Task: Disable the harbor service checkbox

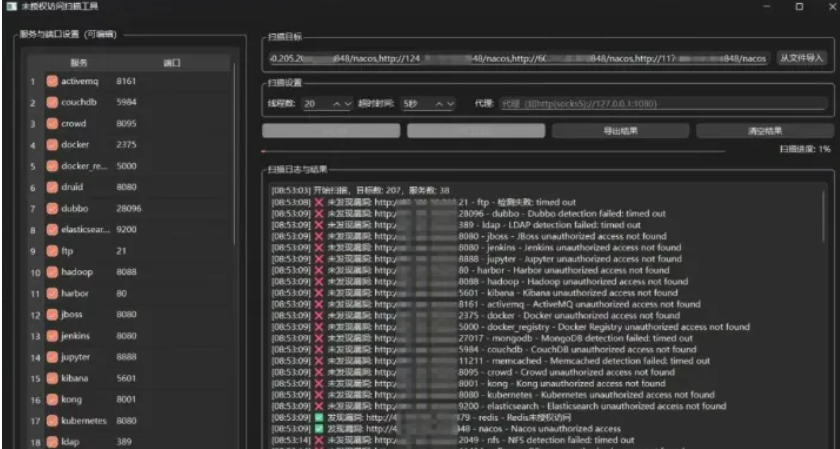Action: (52, 294)
